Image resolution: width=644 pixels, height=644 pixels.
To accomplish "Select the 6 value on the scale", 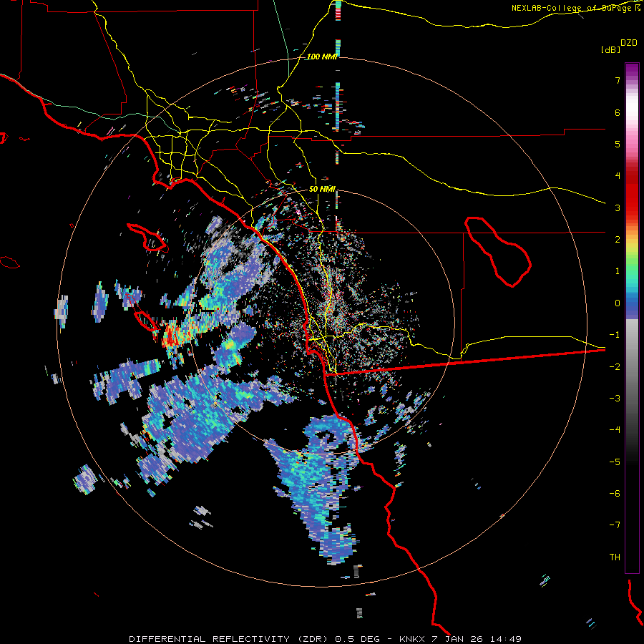I will [x=618, y=112].
